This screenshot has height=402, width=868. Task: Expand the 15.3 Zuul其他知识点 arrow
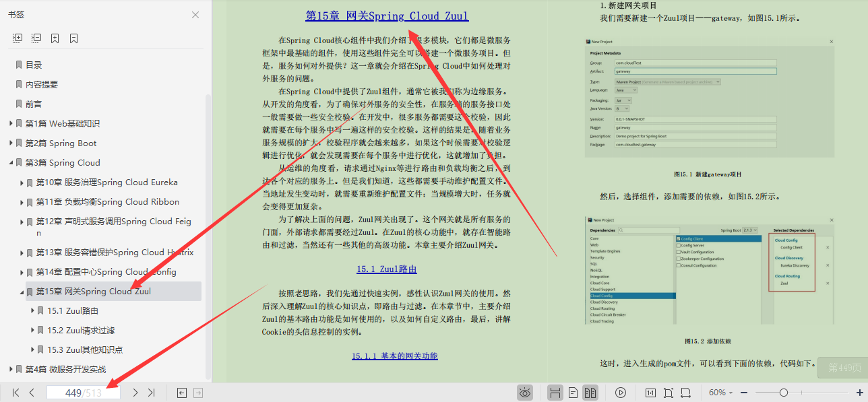click(32, 350)
